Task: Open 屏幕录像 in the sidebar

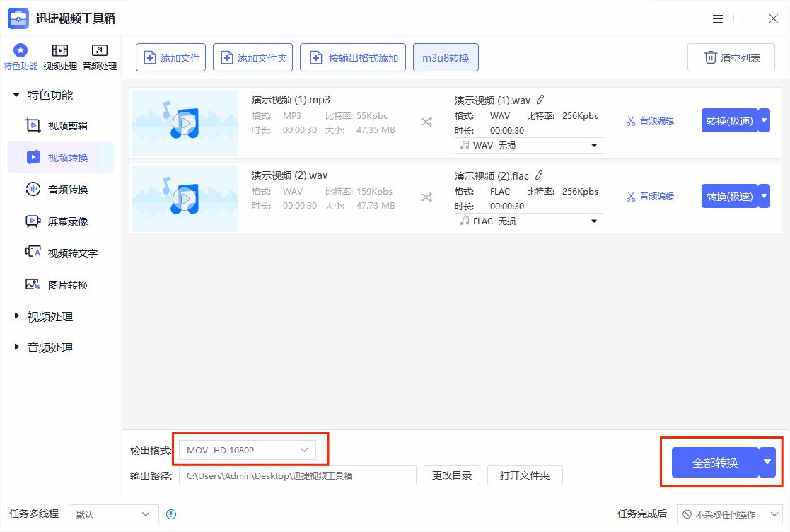Action: click(x=60, y=221)
